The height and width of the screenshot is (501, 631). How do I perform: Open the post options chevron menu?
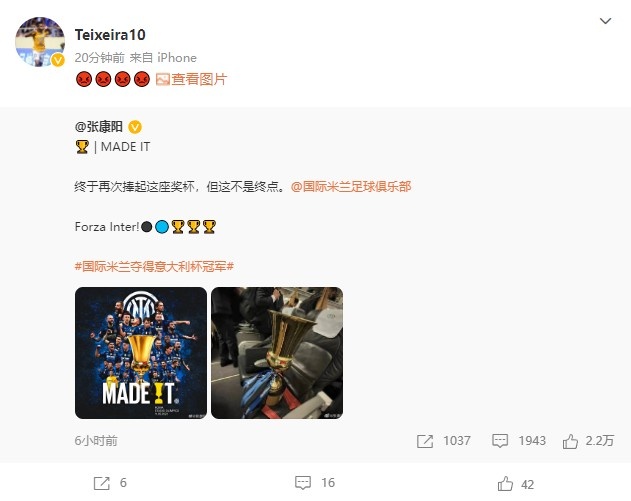[x=605, y=21]
